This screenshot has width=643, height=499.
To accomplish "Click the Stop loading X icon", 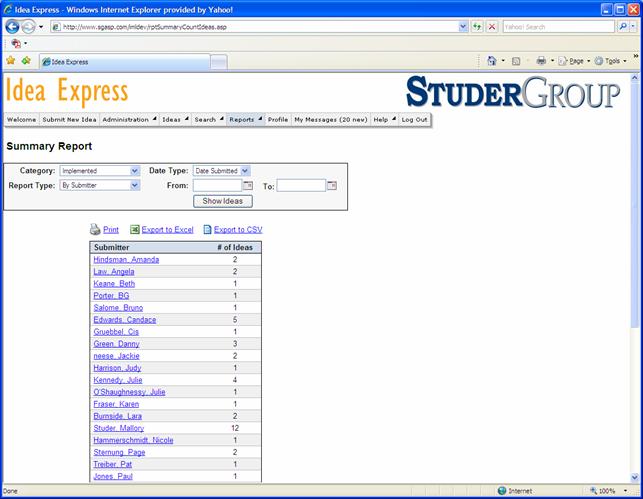I will [x=492, y=27].
